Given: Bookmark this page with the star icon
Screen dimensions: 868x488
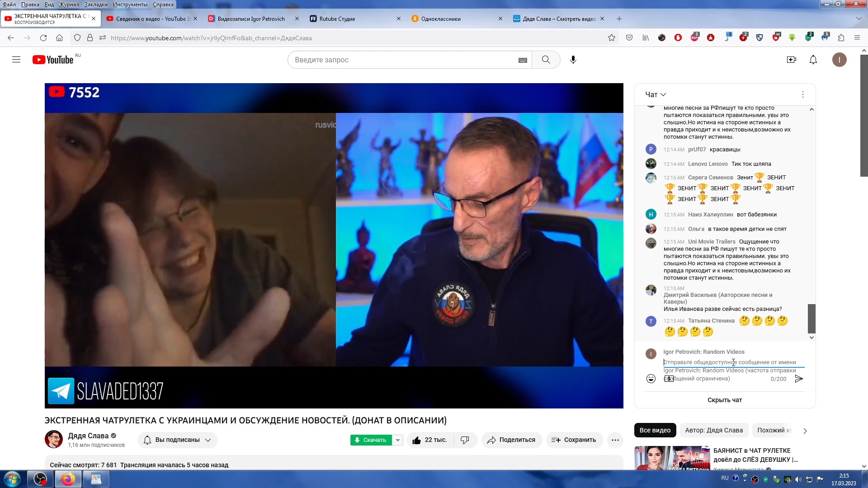Looking at the screenshot, I should pos(612,38).
